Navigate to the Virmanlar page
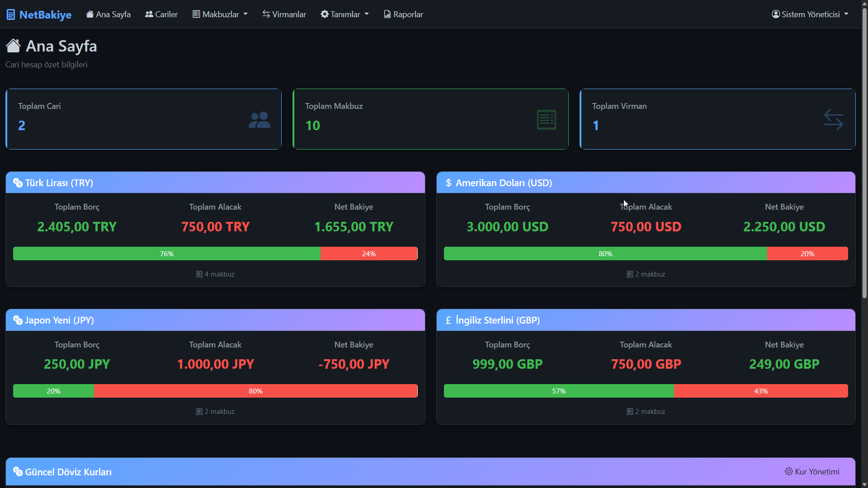The image size is (868, 488). tap(284, 14)
